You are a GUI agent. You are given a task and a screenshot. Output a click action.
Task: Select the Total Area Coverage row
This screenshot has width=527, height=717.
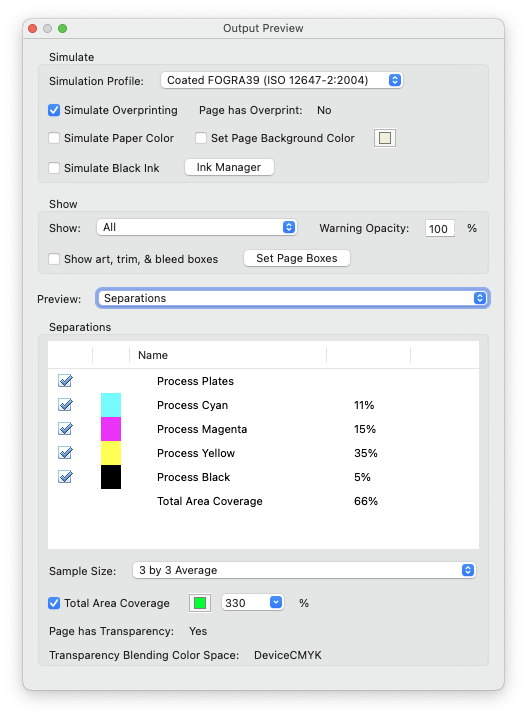click(264, 501)
